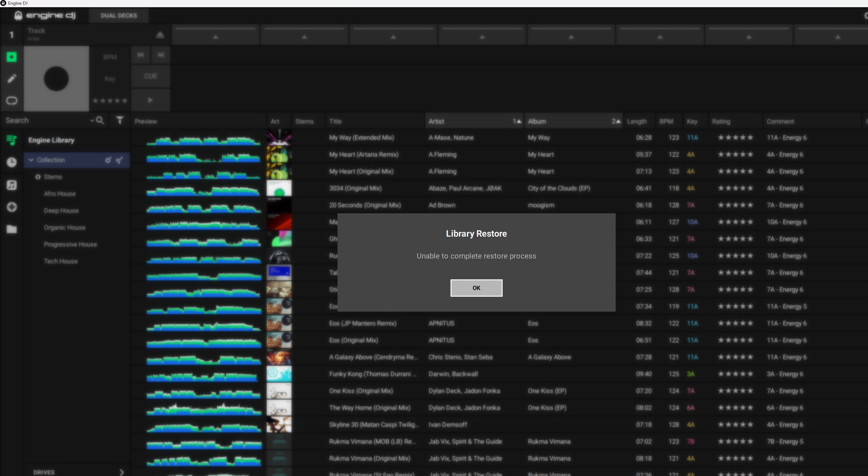Click artist "Chris Sterio, Stan Seba"
Viewport: 868px width, 476px height.
pyautogui.click(x=460, y=357)
